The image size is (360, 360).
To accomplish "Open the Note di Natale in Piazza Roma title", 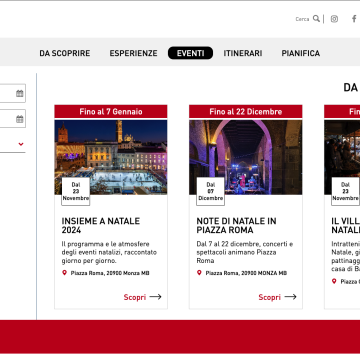I will tap(236, 226).
